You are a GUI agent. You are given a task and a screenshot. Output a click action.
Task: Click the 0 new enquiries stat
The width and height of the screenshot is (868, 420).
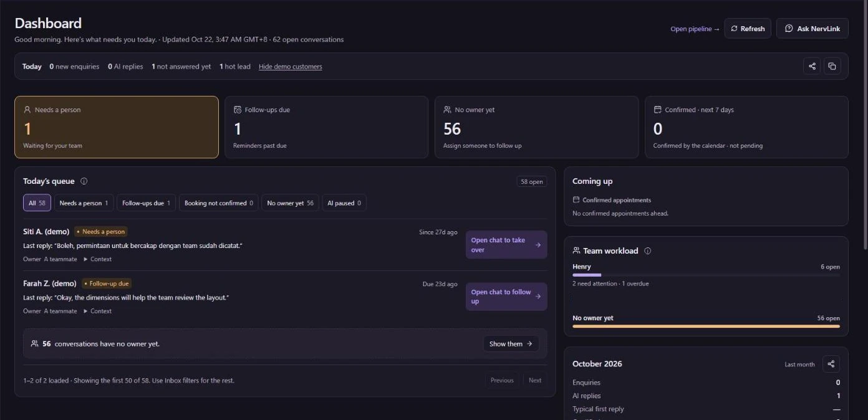pos(74,67)
